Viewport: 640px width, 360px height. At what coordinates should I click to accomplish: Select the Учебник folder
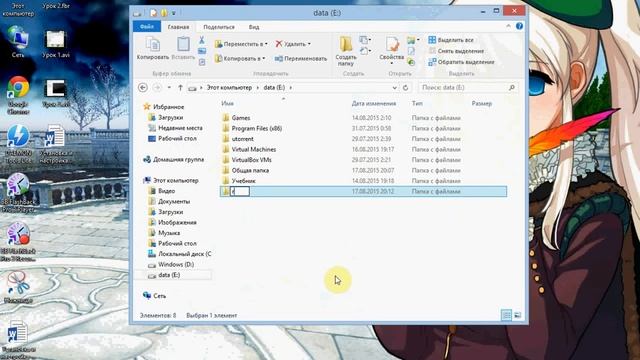click(244, 181)
